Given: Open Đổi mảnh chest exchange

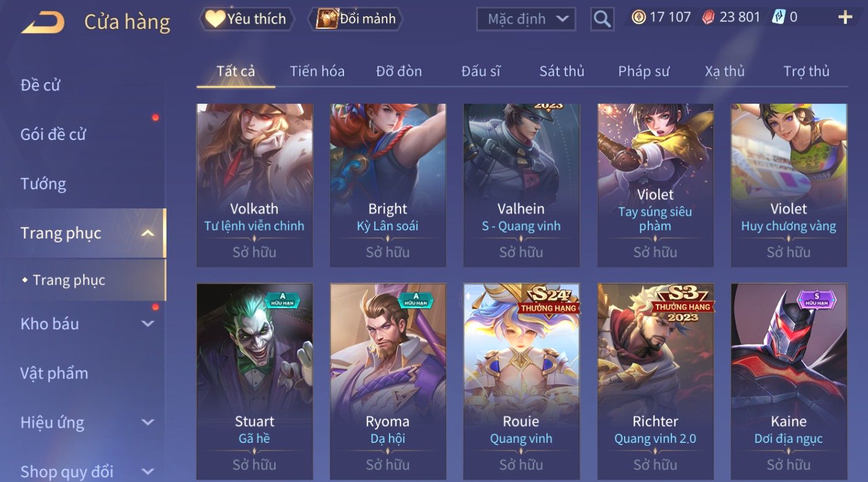Looking at the screenshot, I should coord(356,19).
